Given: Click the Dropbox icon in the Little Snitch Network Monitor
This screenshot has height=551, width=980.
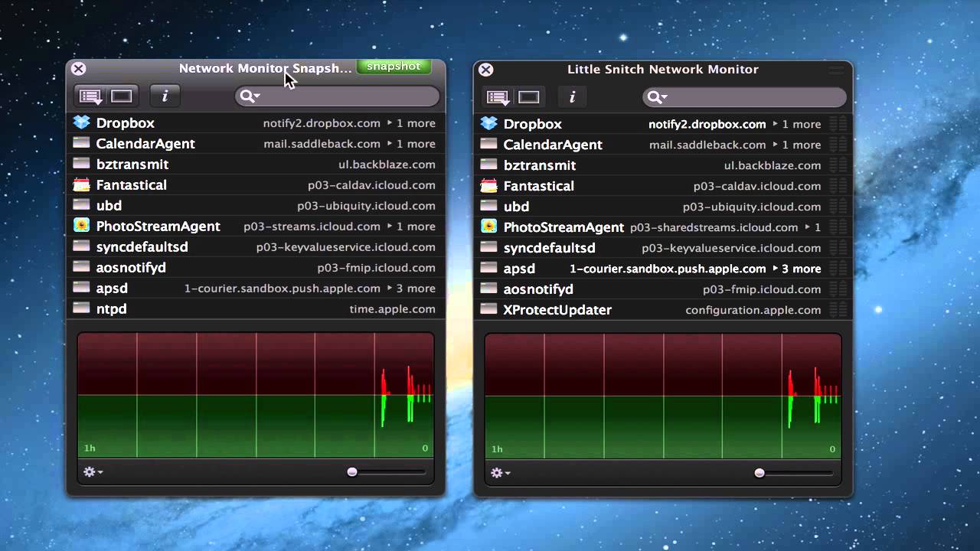Looking at the screenshot, I should pos(489,123).
